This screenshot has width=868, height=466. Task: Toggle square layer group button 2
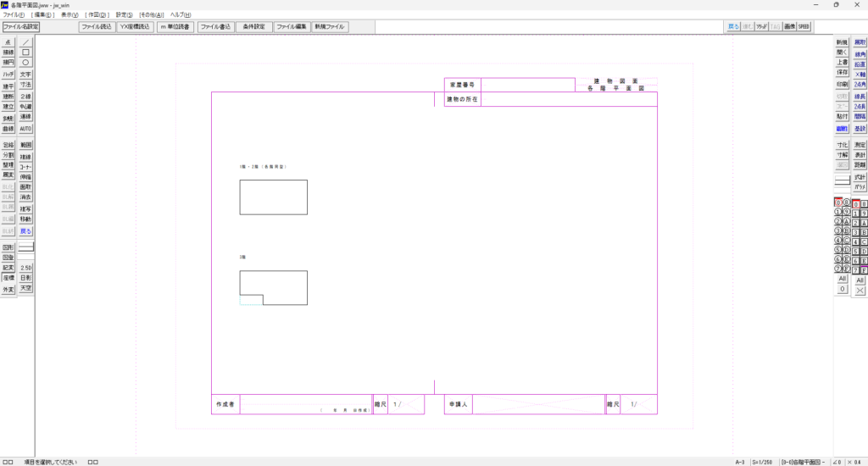coord(856,223)
